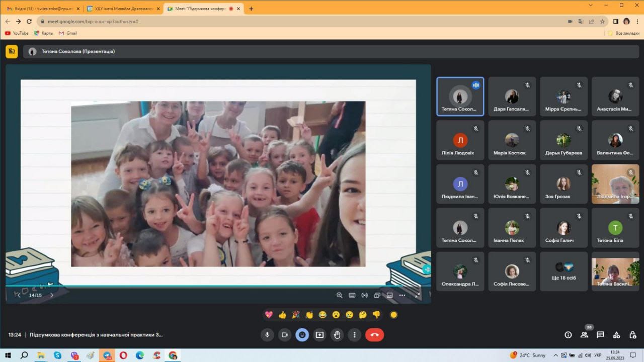Open the YouTube bookmark
The width and height of the screenshot is (644, 362).
coord(17,33)
